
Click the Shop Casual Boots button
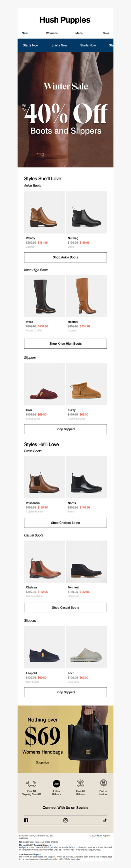[x=65, y=608]
